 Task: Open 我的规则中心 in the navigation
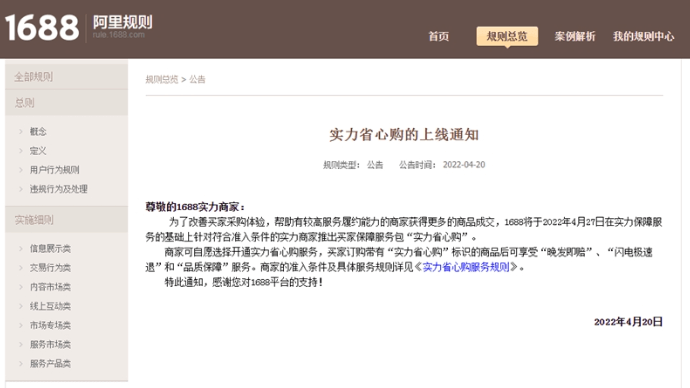pos(643,36)
